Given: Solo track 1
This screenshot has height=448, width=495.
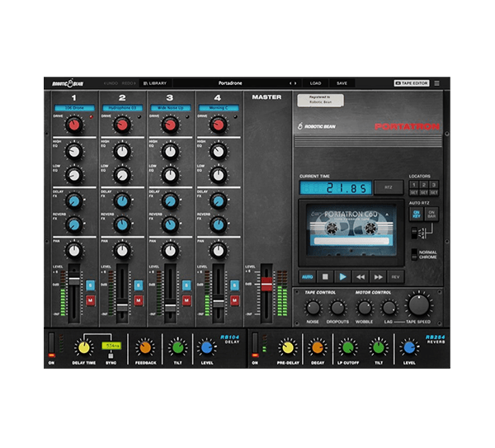Looking at the screenshot, I should 90,285.
